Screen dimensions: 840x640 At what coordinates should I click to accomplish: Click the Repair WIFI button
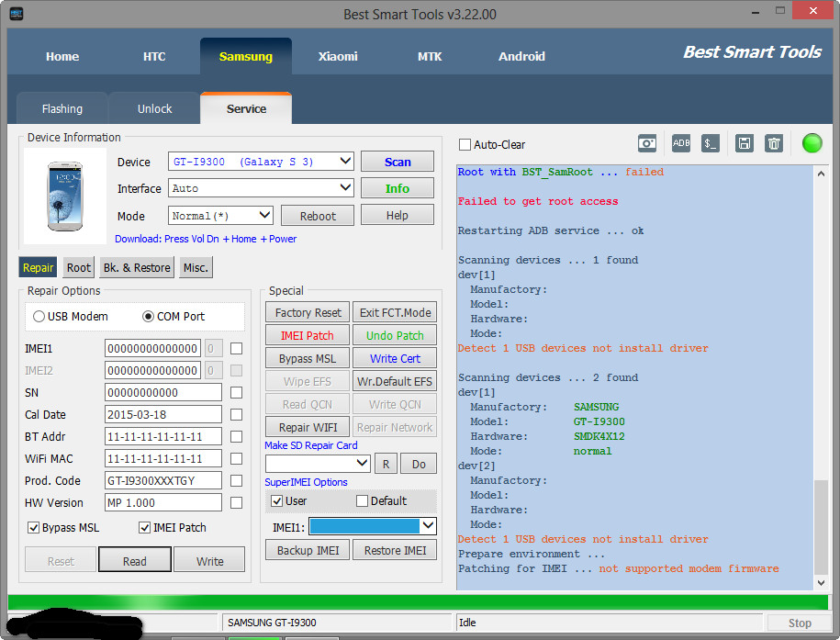tap(308, 427)
